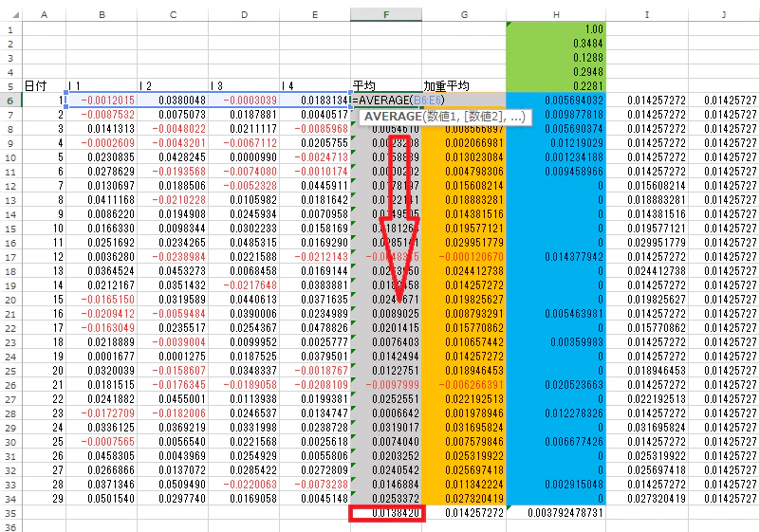Click the =AVERAGE(B6:E6) formula cell

(x=386, y=101)
